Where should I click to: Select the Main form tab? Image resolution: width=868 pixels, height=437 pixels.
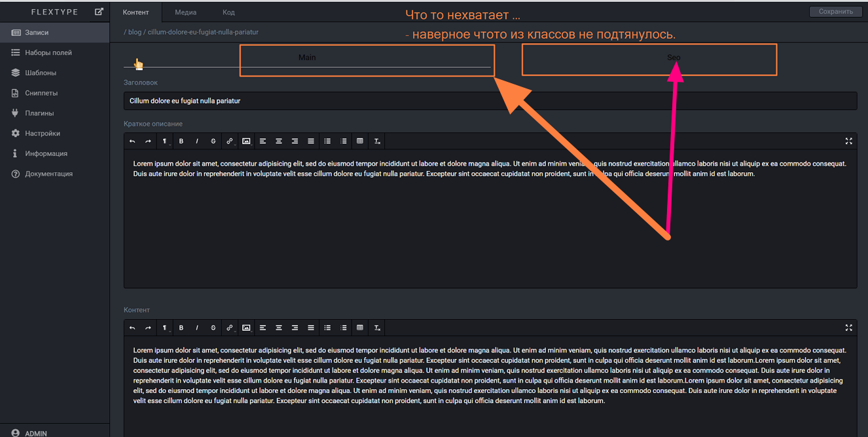tap(307, 58)
